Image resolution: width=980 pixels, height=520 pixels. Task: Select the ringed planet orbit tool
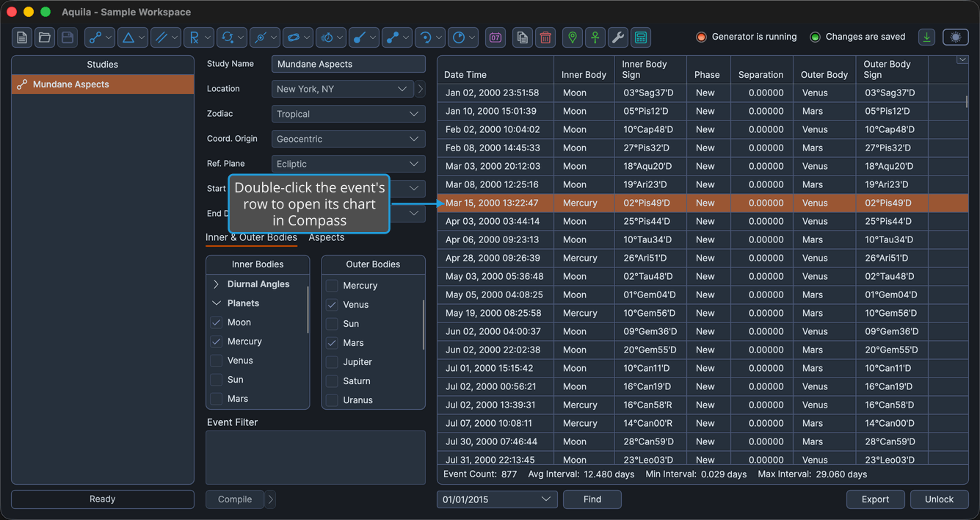coord(298,37)
